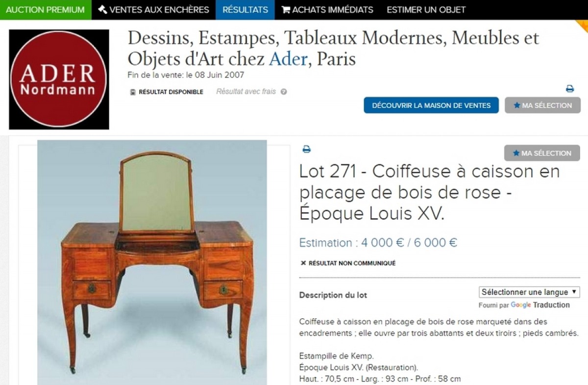Image resolution: width=588 pixels, height=385 pixels.
Task: Click the shopping cart icon in Achats immédiats
Action: [x=286, y=9]
